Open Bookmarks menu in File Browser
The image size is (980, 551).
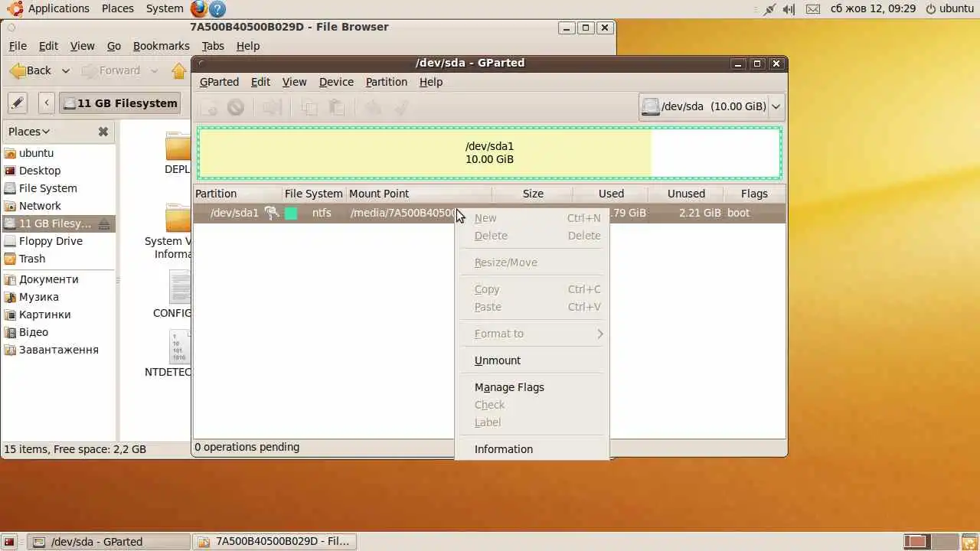pos(161,46)
